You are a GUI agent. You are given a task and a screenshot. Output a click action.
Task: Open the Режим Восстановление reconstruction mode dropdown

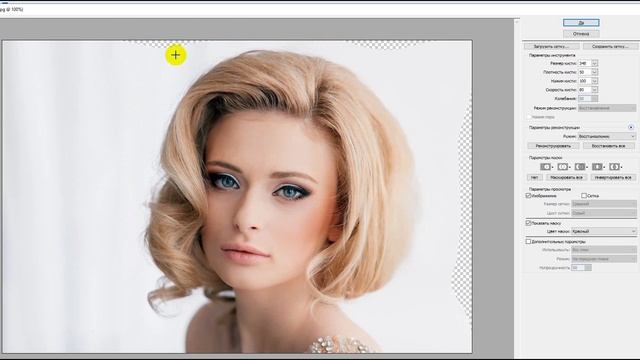607,136
